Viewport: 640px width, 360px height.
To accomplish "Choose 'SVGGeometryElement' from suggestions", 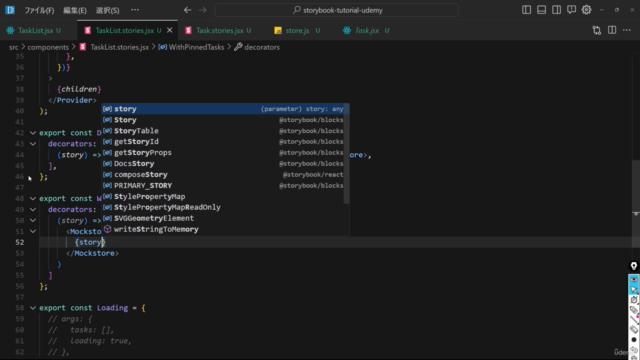I will point(223,218).
